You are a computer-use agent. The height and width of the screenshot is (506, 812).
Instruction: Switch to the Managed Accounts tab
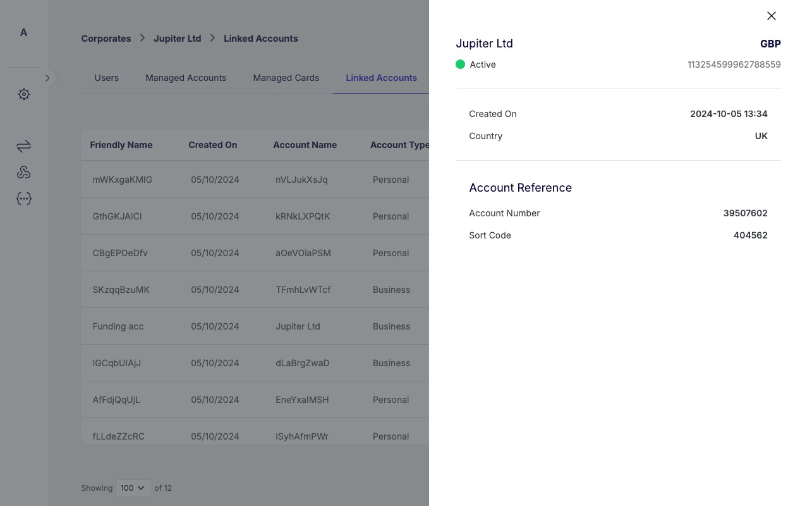pos(186,78)
